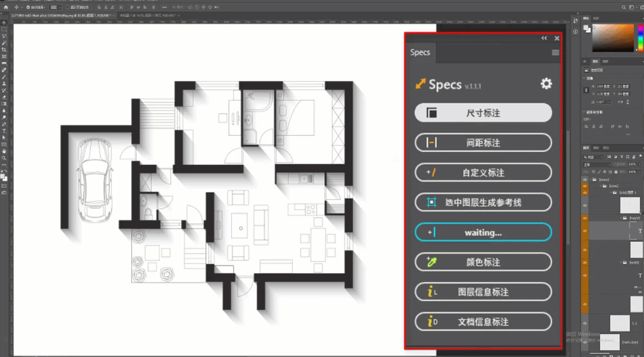The image size is (644, 357).
Task: Hide the [specs] group layer
Action: 585,180
